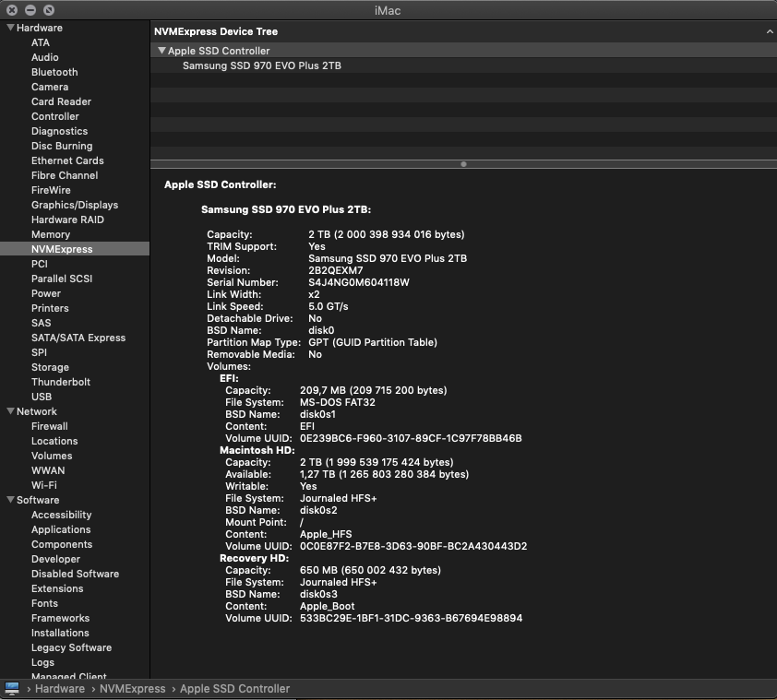Viewport: 777px width, 700px height.
Task: Open Bluetooth hardware info
Action: click(54, 72)
